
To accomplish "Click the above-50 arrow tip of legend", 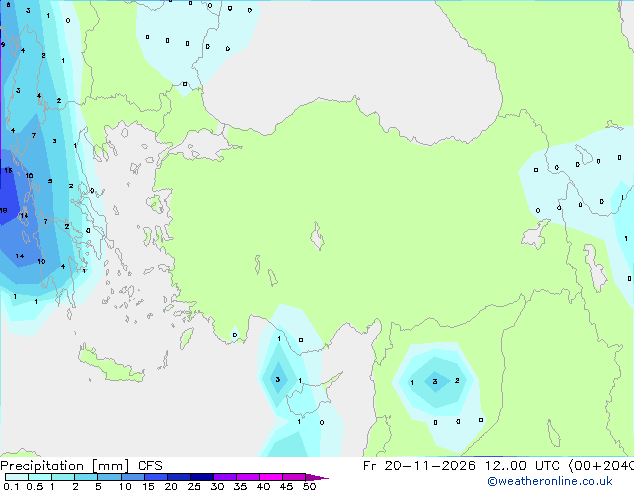I will tap(317, 477).
